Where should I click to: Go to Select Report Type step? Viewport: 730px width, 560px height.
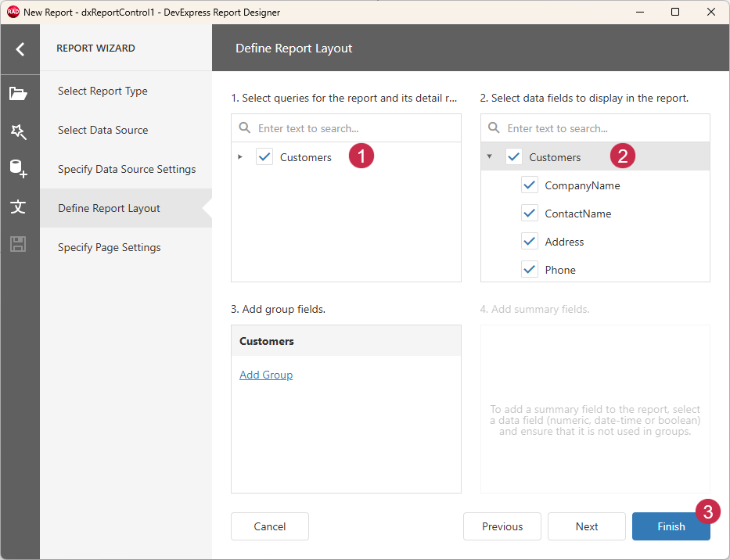(126, 91)
